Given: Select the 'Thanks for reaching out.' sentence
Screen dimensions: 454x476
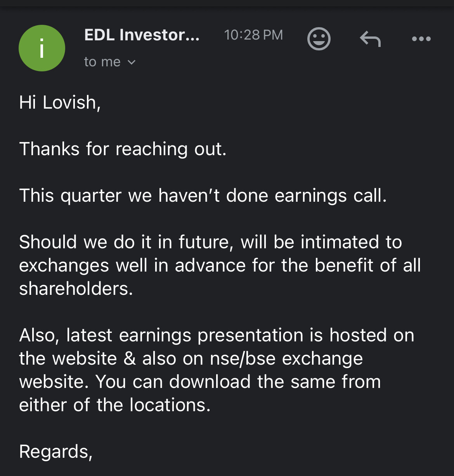Looking at the screenshot, I should 123,149.
